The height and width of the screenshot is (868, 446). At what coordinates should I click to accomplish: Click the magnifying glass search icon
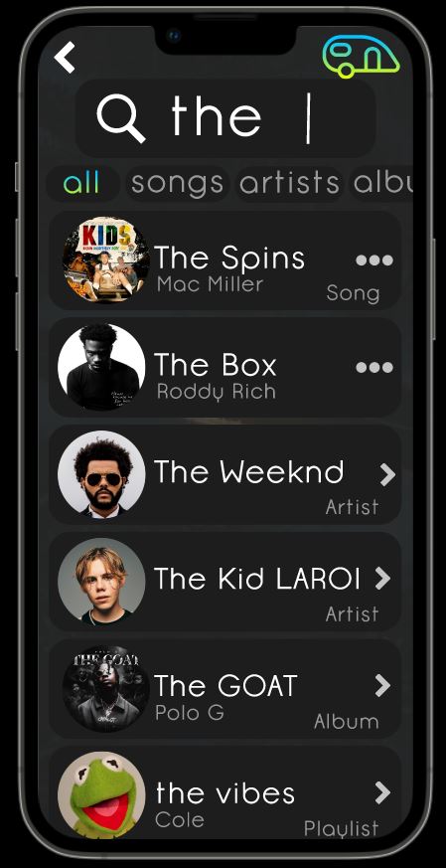[x=120, y=118]
